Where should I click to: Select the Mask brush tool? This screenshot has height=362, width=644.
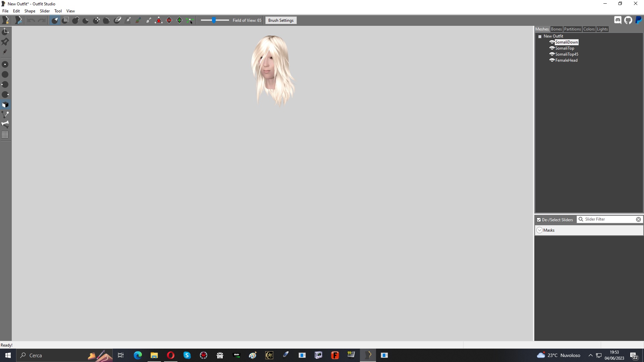[65, 20]
